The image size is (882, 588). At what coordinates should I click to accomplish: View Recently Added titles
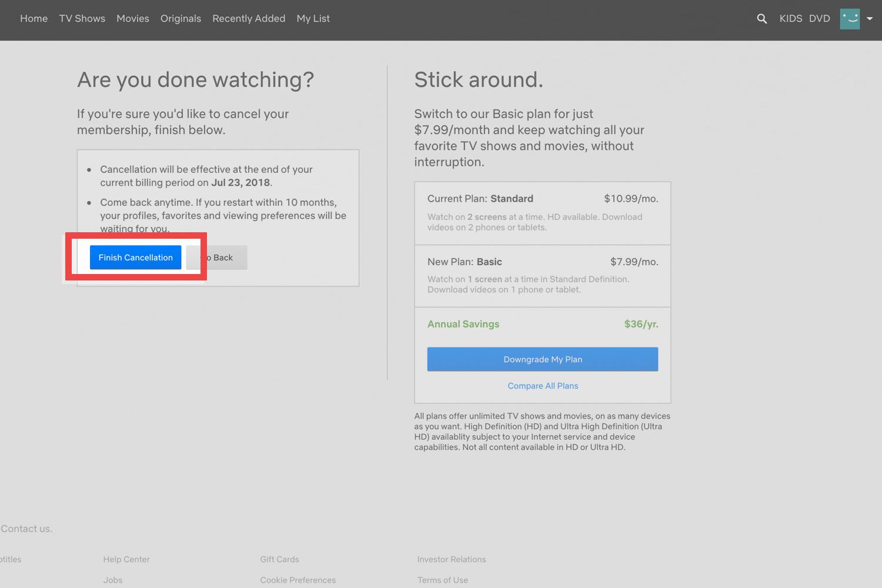click(249, 18)
